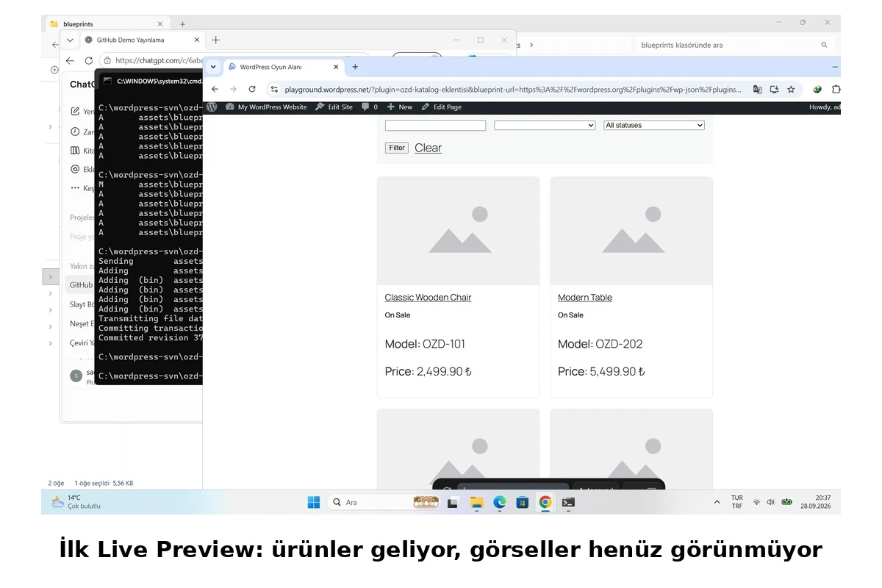This screenshot has width=882, height=588.
Task: Open the Windows Start menu
Action: click(x=314, y=502)
